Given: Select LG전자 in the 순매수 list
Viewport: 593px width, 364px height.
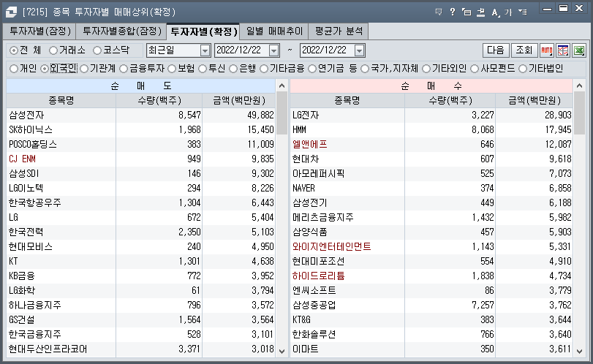Looking at the screenshot, I should (306, 115).
